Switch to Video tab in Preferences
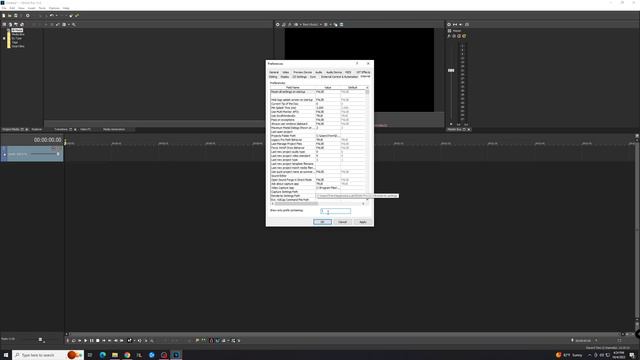The width and height of the screenshot is (640, 360). 286,72
